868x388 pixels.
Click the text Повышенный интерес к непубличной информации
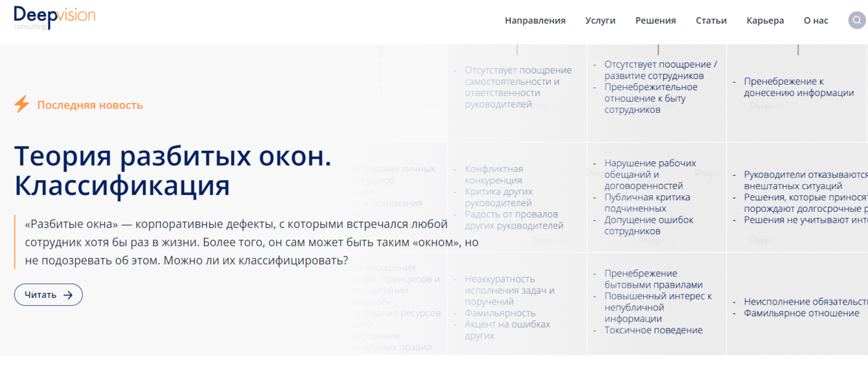coord(658,307)
